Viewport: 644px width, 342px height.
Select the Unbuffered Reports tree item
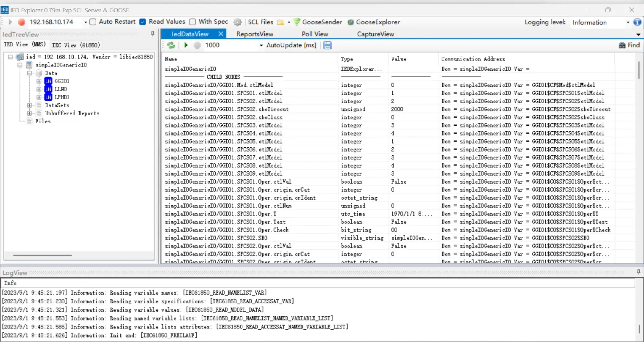pyautogui.click(x=72, y=113)
